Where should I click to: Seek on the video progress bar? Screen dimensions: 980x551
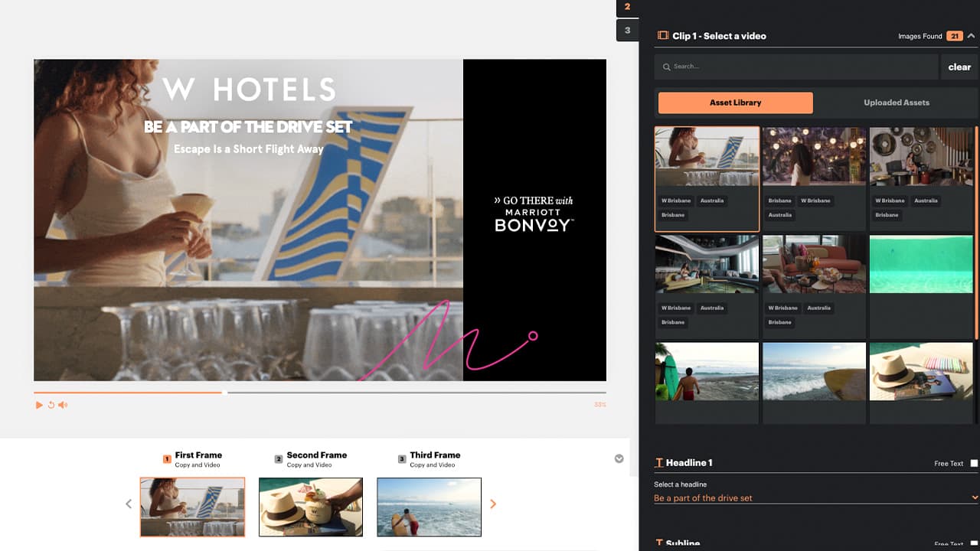[x=320, y=393]
